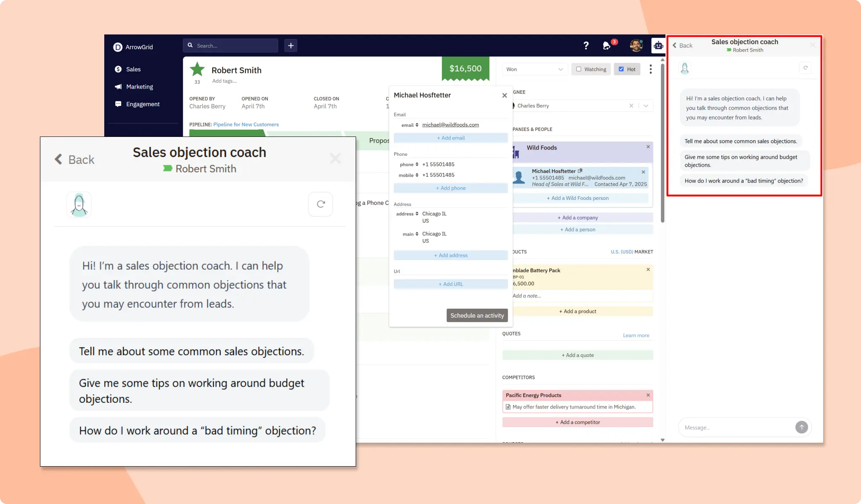Remove the Wild Foods company card
The image size is (861, 504).
pos(648,147)
